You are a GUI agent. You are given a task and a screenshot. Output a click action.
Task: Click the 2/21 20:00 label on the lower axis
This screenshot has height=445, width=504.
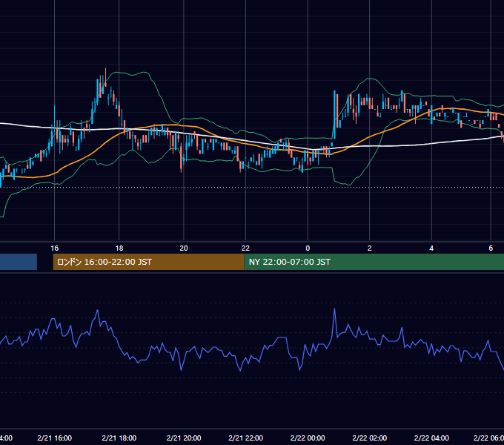(184, 438)
